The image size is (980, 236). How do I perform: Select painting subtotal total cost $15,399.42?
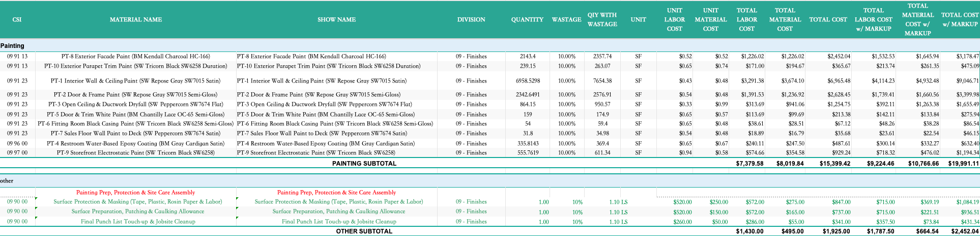click(x=834, y=164)
